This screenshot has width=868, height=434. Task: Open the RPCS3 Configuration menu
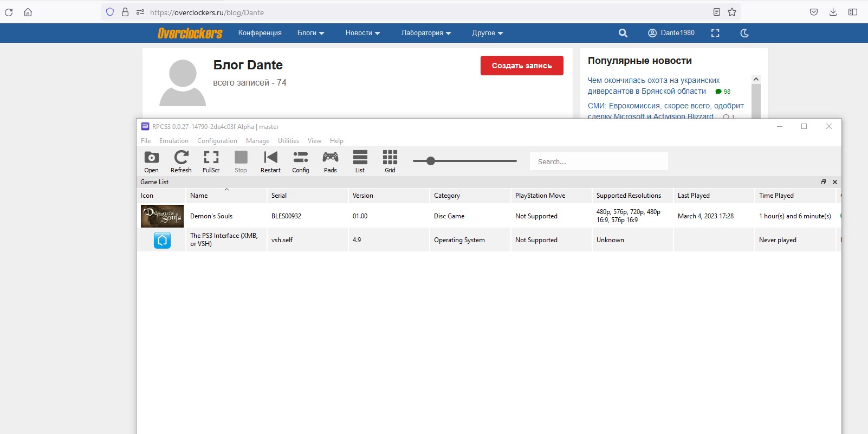(x=217, y=141)
